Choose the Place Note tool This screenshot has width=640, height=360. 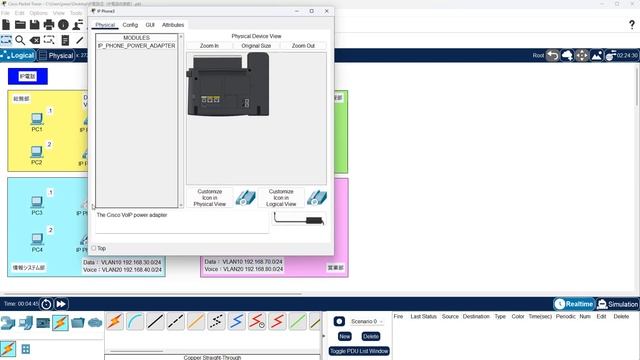(65, 40)
